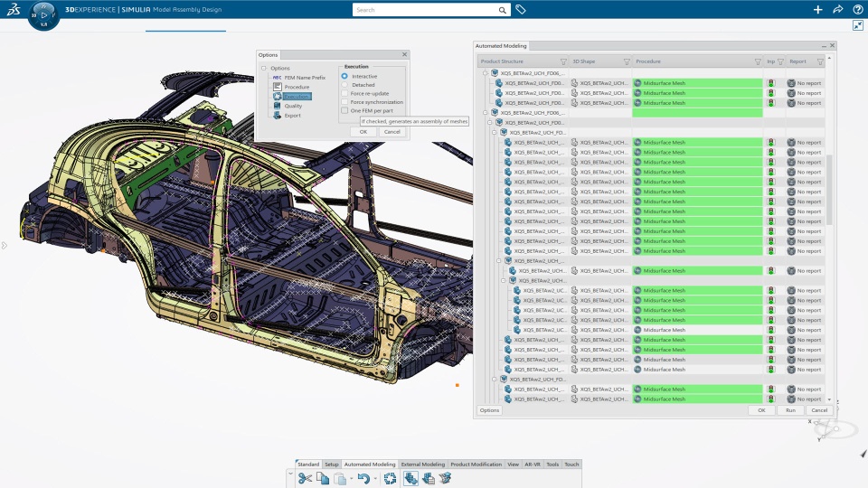
Task: Open the Product Modification tab
Action: 476,465
